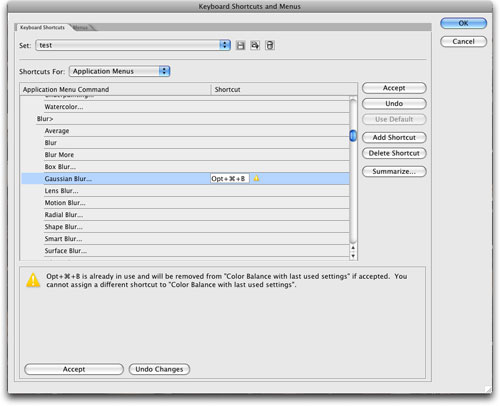Click Undo button beside the shortcut list
This screenshot has width=500, height=406.
click(394, 104)
